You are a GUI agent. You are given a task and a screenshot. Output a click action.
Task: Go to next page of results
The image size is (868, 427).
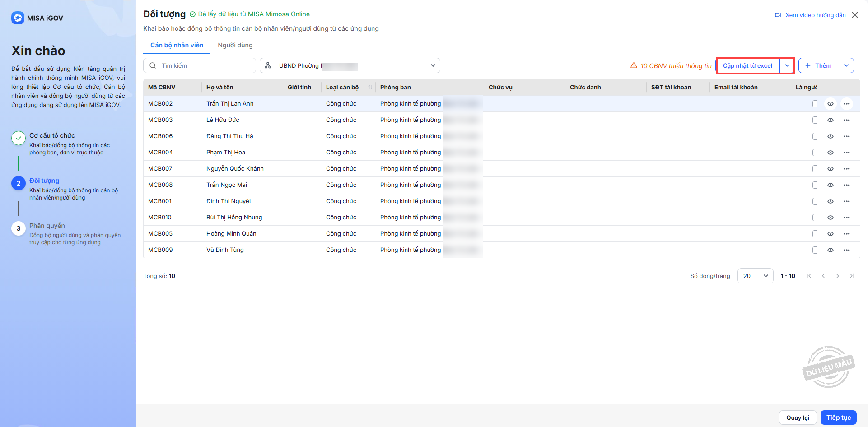point(838,276)
